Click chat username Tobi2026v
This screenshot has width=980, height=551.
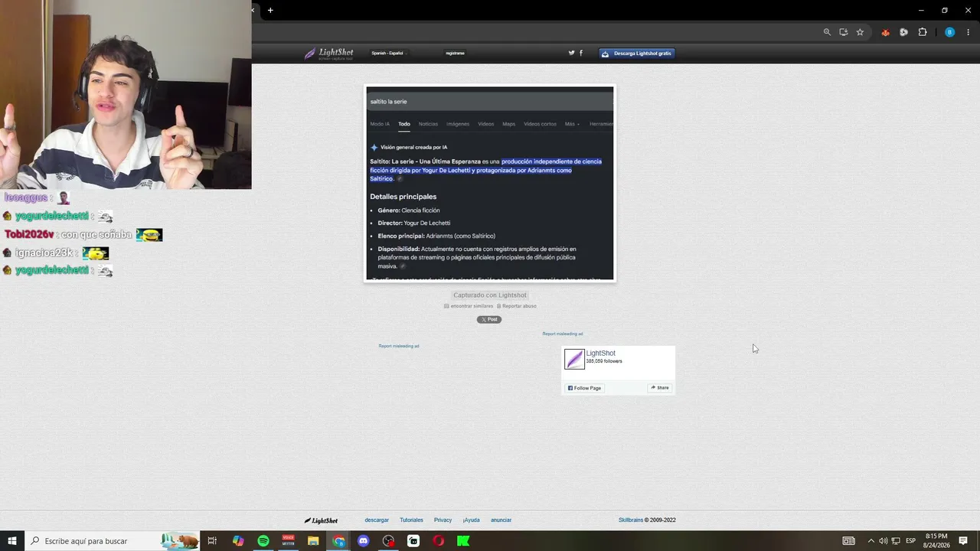pyautogui.click(x=29, y=235)
